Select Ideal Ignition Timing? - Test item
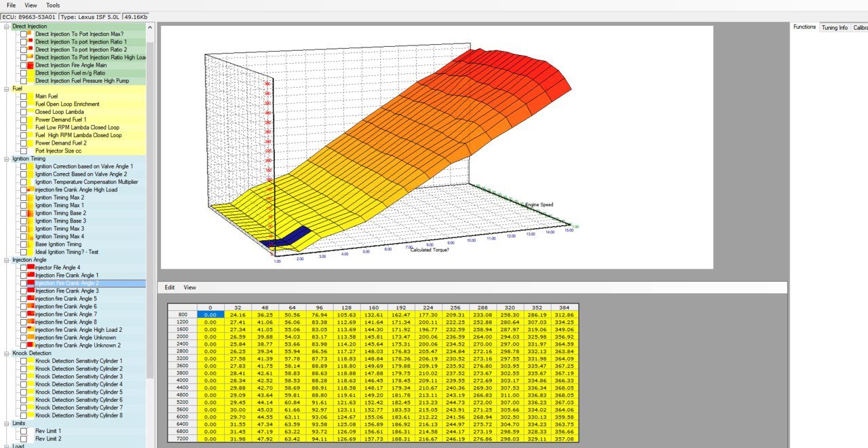The height and width of the screenshot is (448, 868). coord(67,252)
